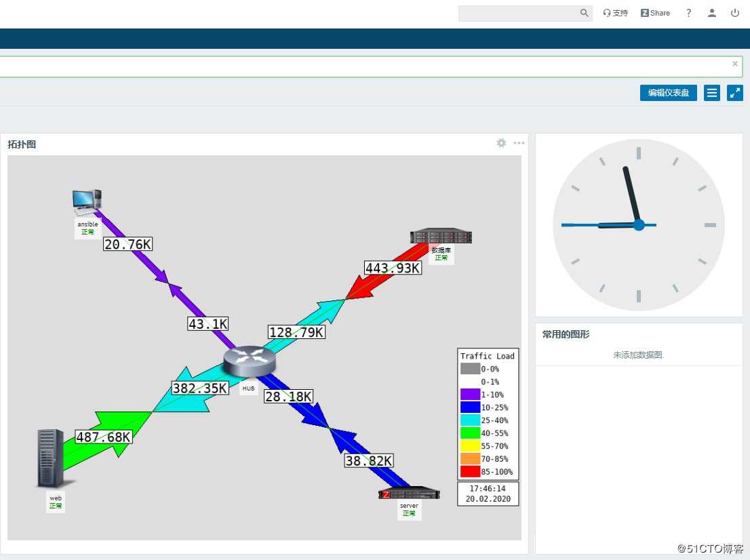This screenshot has width=750, height=560.
Task: Click the 128.79K traffic label
Action: (296, 332)
